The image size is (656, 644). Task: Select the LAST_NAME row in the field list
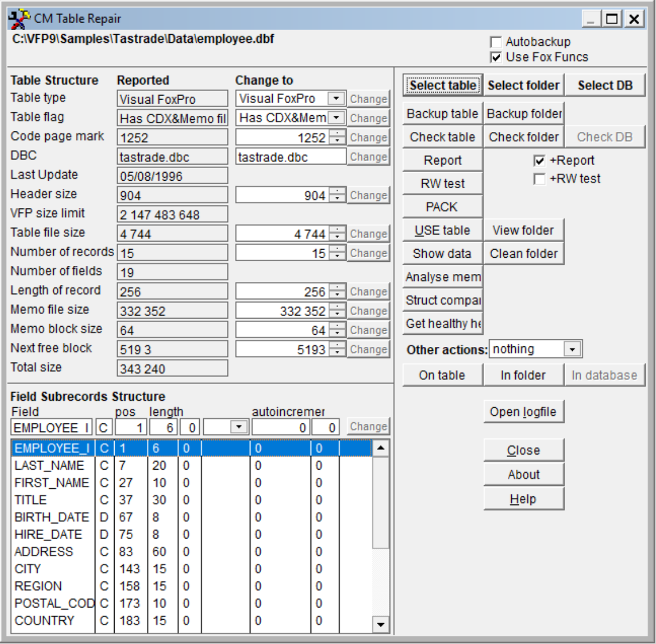pyautogui.click(x=191, y=465)
